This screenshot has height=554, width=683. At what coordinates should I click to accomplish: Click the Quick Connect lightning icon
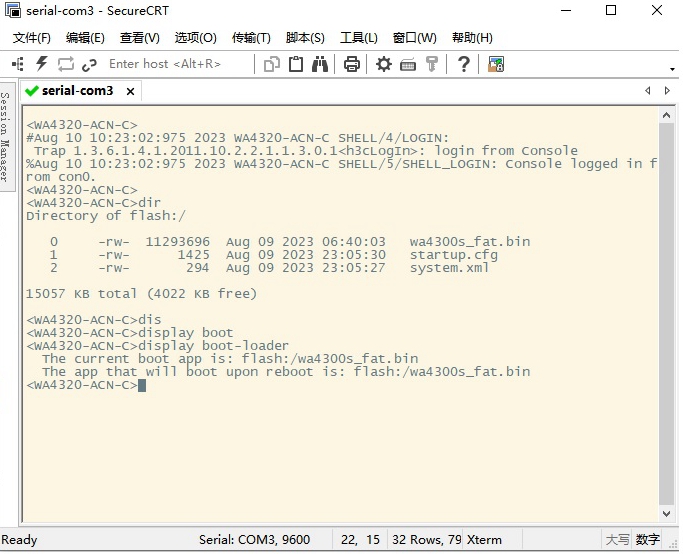point(42,64)
